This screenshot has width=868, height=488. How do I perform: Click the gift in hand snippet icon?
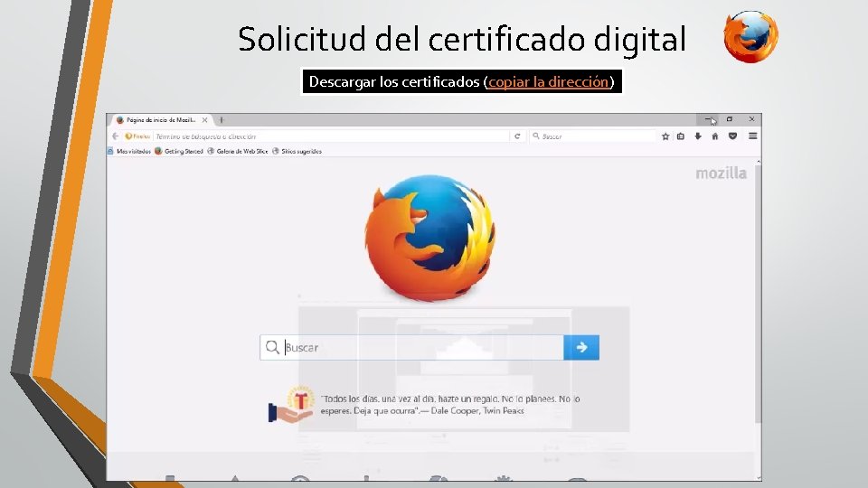[291, 405]
